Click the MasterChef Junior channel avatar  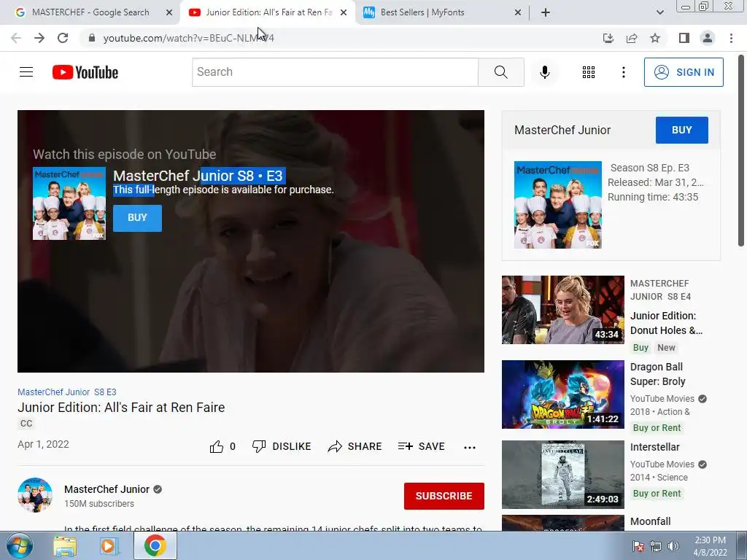(35, 495)
